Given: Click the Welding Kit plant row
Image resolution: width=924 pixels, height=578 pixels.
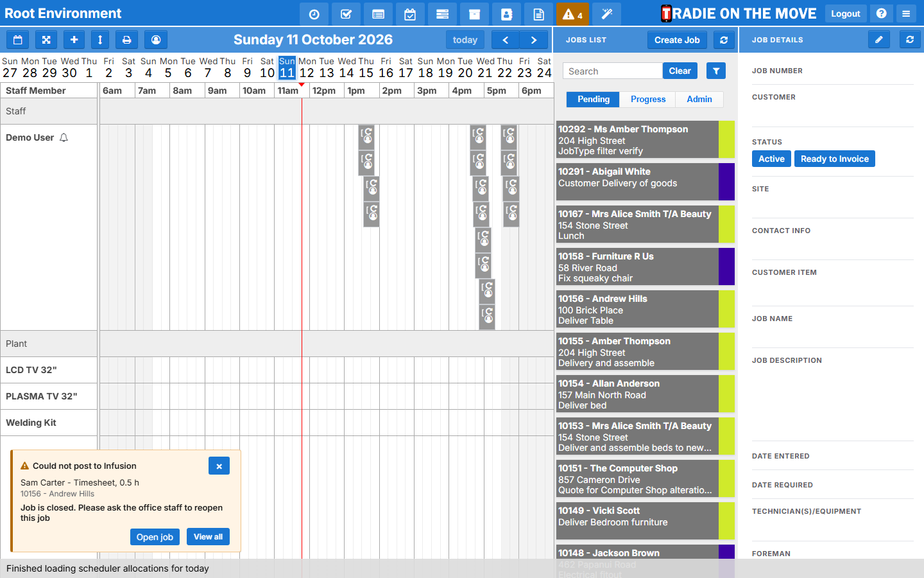Looking at the screenshot, I should (49, 423).
